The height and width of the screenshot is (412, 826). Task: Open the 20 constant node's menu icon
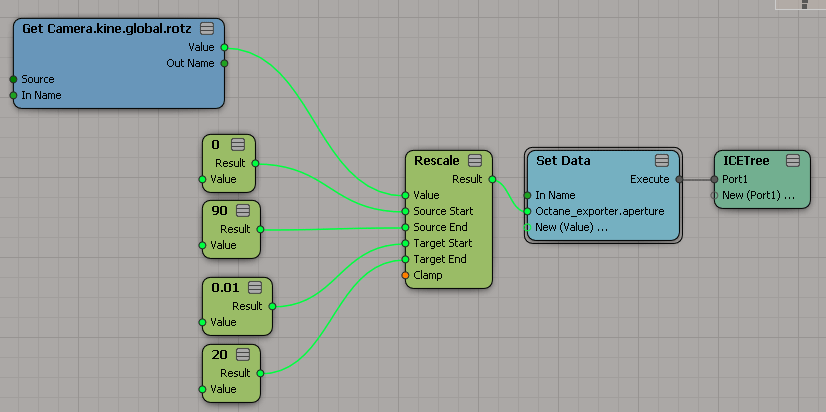pyautogui.click(x=243, y=355)
